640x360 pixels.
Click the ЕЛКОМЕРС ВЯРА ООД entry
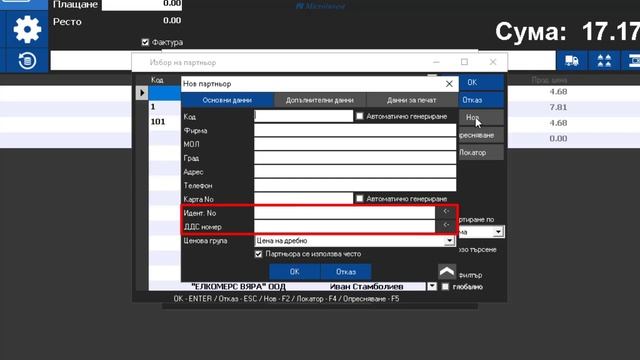click(x=239, y=287)
